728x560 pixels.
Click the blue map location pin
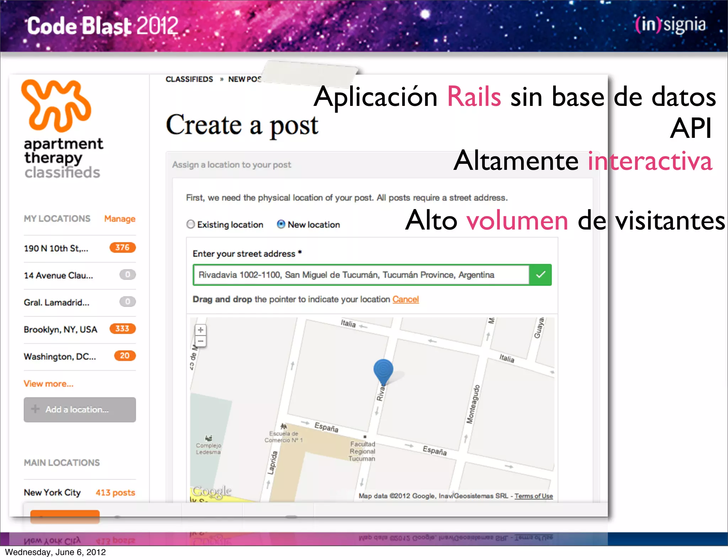pyautogui.click(x=383, y=372)
